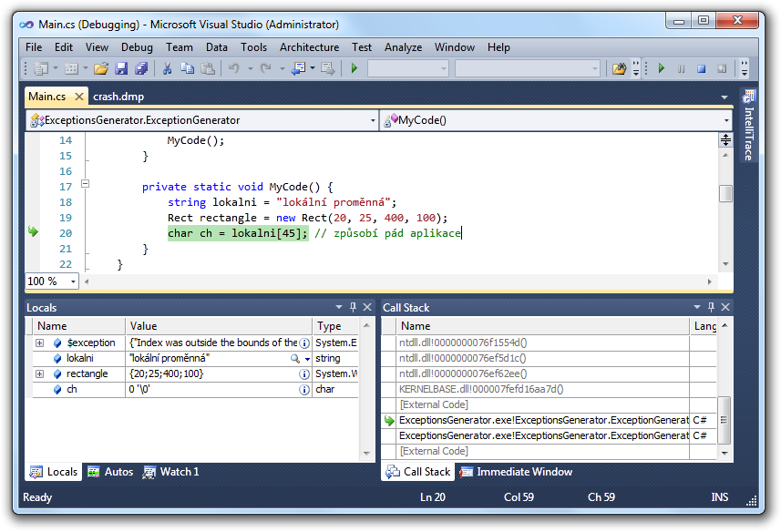This screenshot has height=532, width=781.
Task: Click the info icon in $exception row
Action: [303, 343]
